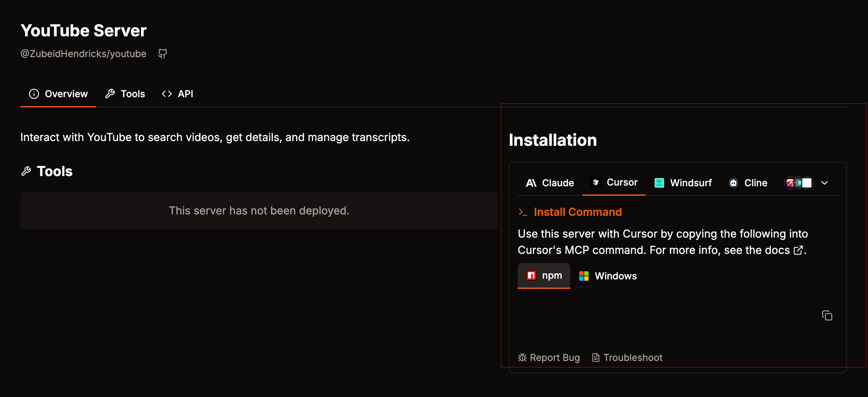Pick the Cline client tab
The image size is (868, 397).
coord(748,183)
